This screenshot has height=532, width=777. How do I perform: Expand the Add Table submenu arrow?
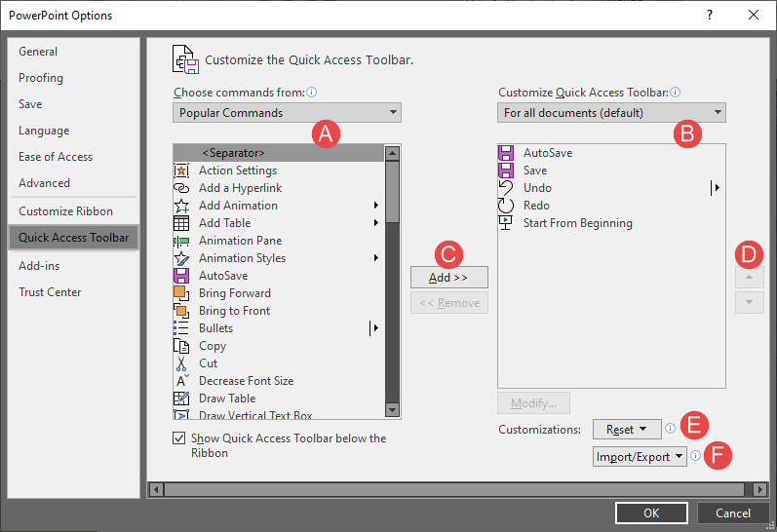[x=376, y=223]
